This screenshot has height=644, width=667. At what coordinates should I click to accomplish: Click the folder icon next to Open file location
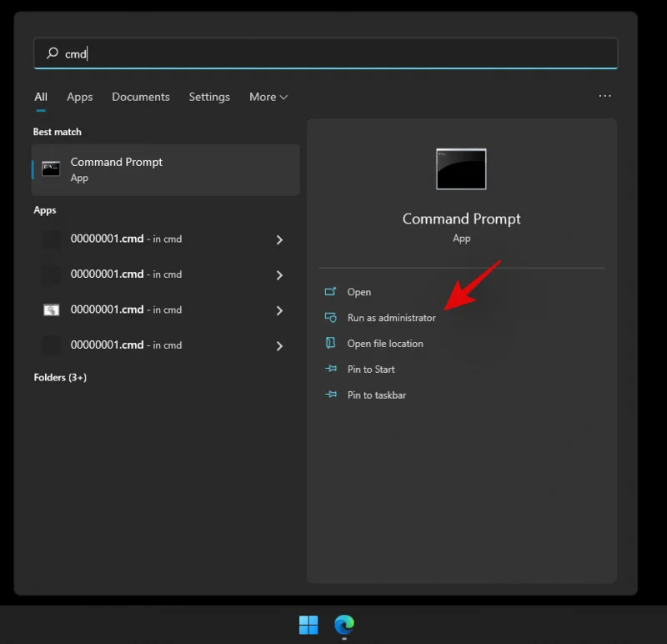329,343
